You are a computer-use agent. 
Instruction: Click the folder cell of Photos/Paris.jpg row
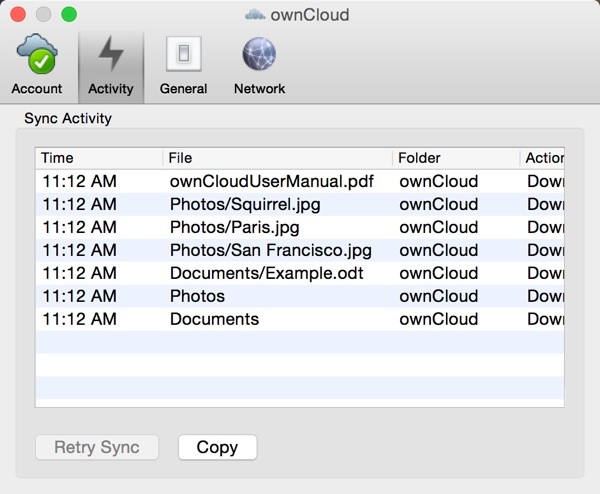(439, 227)
